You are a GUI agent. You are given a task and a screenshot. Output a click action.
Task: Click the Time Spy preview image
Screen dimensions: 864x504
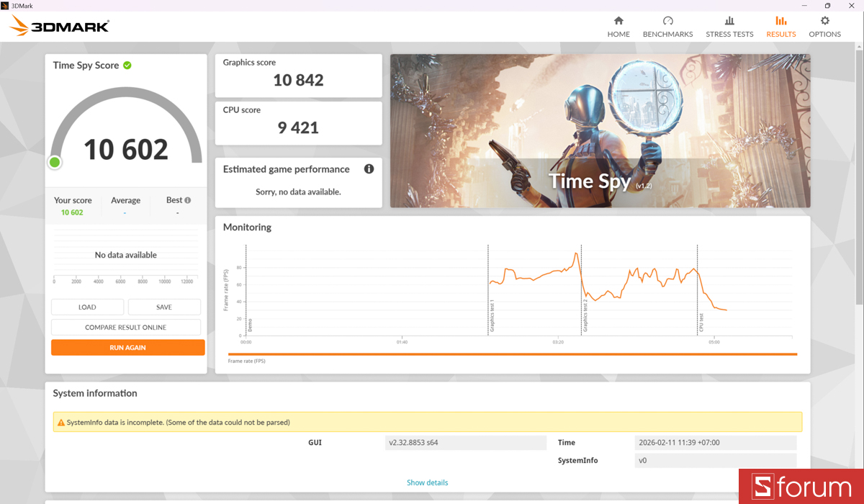point(600,130)
